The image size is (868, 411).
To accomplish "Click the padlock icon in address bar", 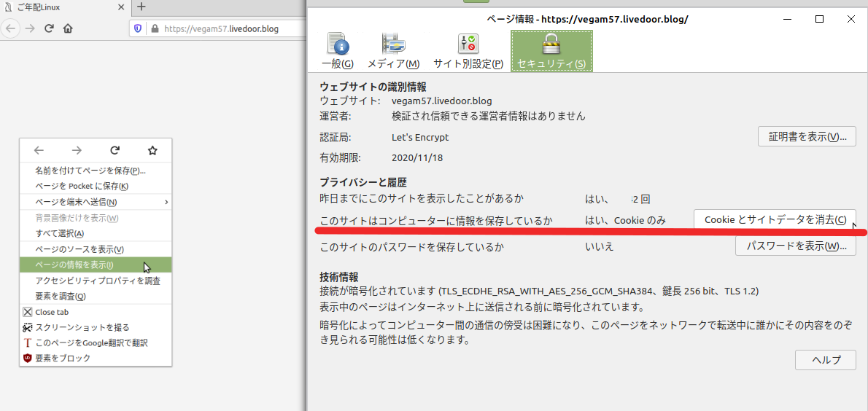I will 155,28.
